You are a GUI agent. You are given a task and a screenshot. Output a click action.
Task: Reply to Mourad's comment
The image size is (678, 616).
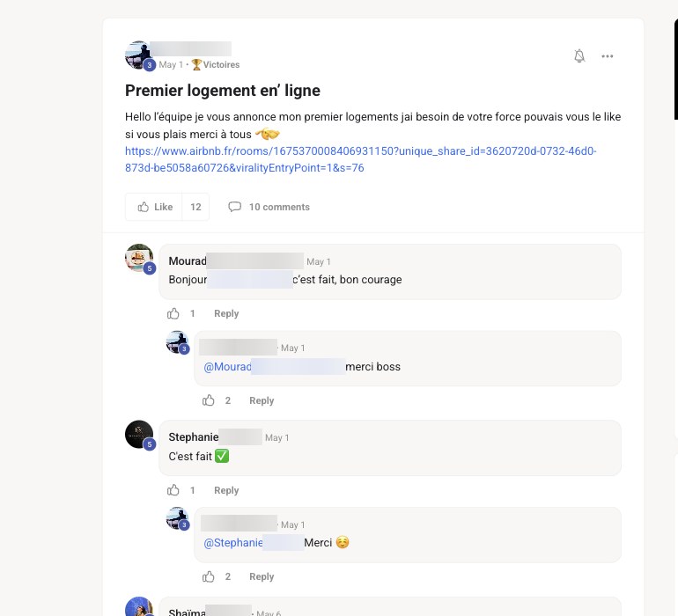point(226,313)
